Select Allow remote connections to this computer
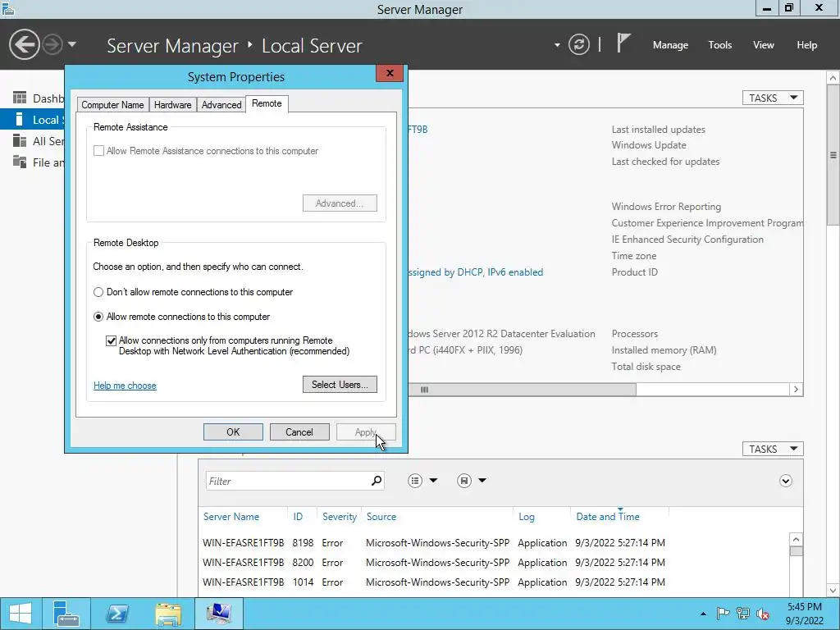Image resolution: width=840 pixels, height=630 pixels. (98, 317)
